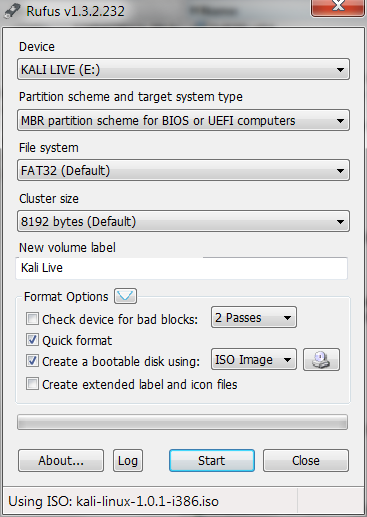Screen dimensions: 367x517
Task: Toggle the Format Options advanced arrow
Action: (x=125, y=296)
